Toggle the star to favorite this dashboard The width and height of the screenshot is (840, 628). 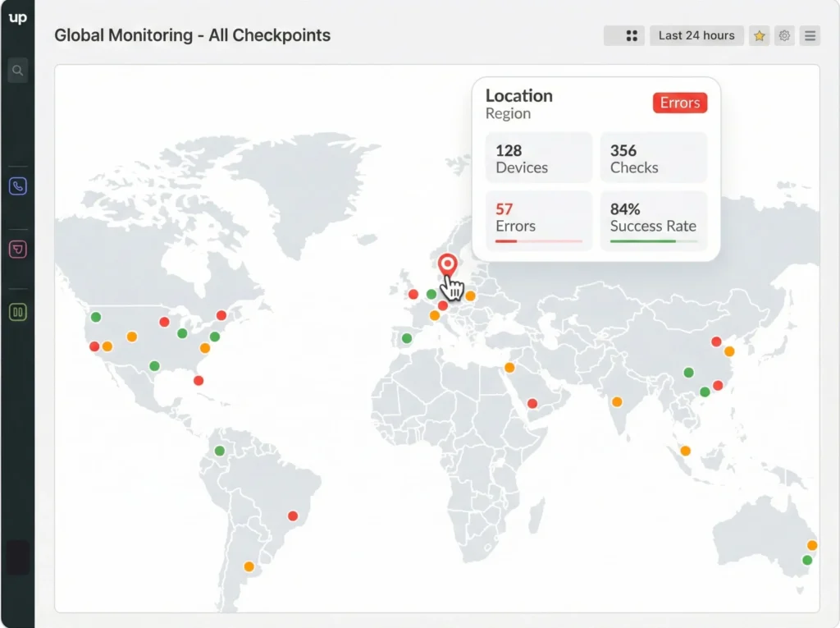(x=759, y=35)
